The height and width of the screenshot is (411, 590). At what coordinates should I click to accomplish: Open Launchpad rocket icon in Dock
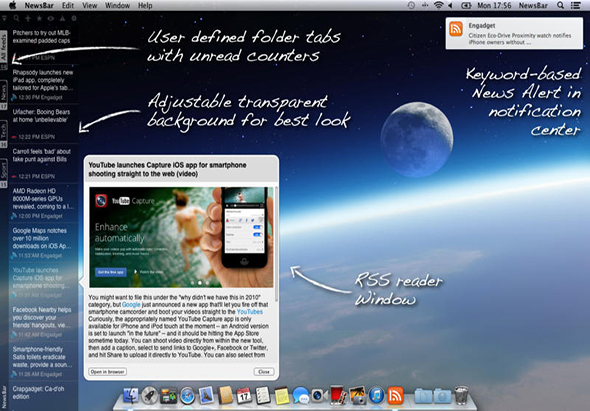(149, 396)
